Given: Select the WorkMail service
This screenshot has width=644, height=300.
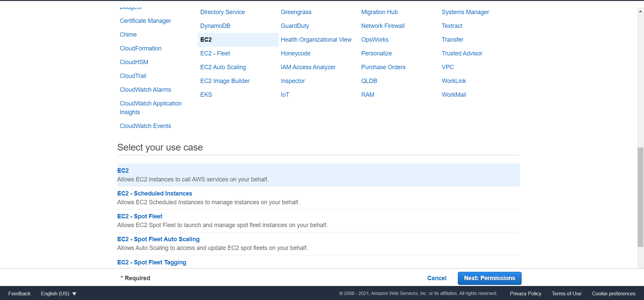Looking at the screenshot, I should click(x=454, y=95).
